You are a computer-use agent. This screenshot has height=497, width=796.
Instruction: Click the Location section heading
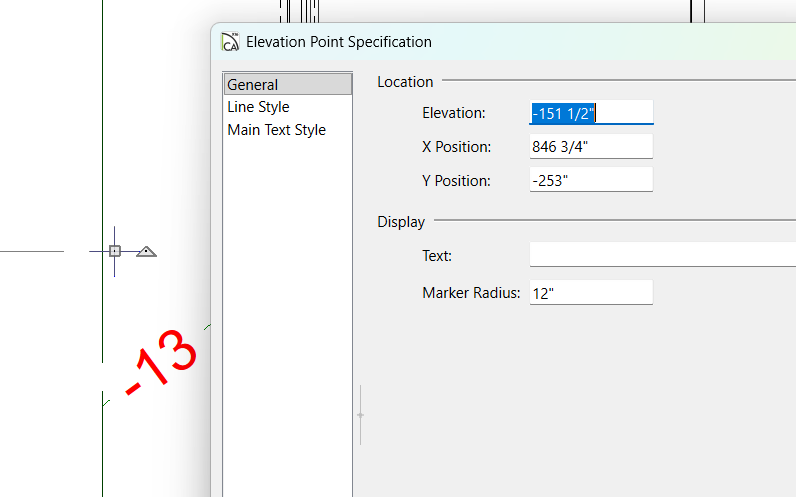405,82
